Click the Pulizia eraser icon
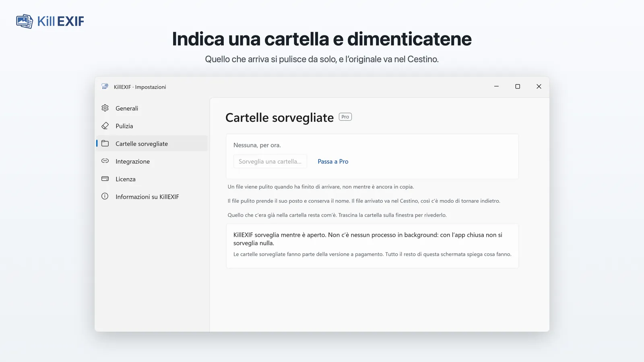This screenshot has height=362, width=644. click(x=105, y=126)
